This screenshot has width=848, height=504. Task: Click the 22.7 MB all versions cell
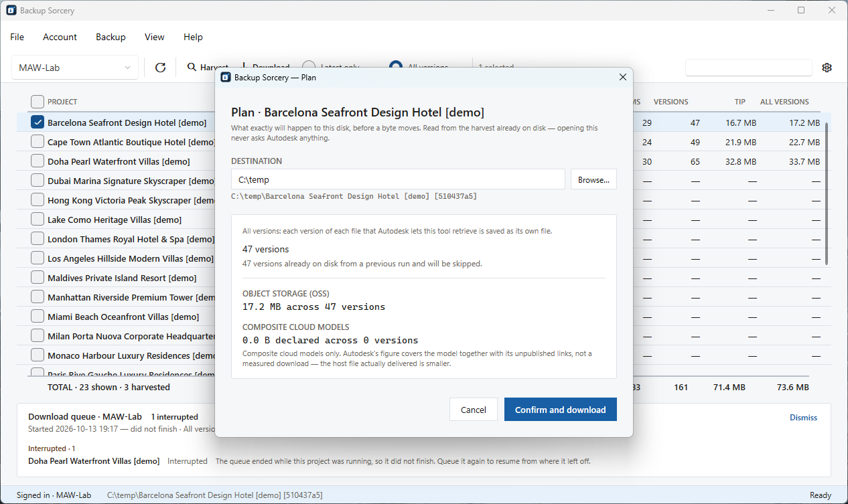point(804,143)
